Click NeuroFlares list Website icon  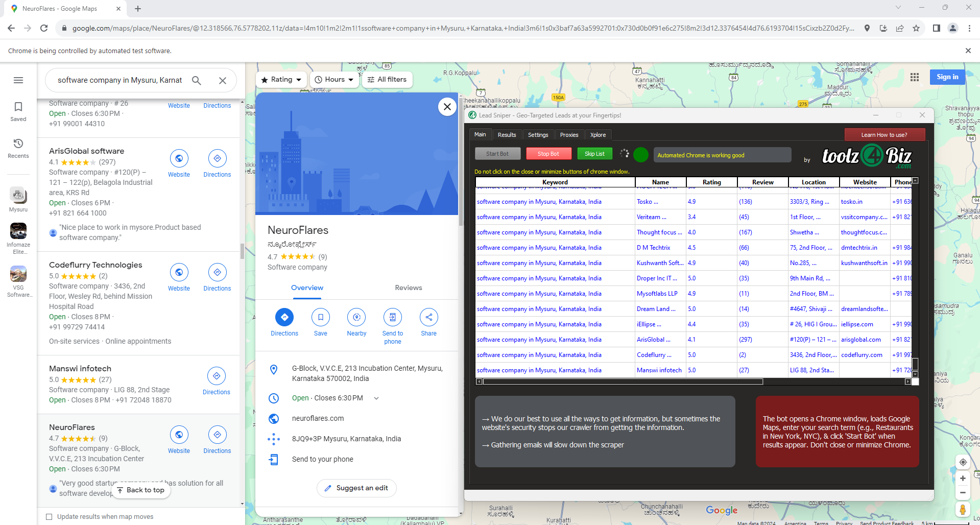click(179, 435)
